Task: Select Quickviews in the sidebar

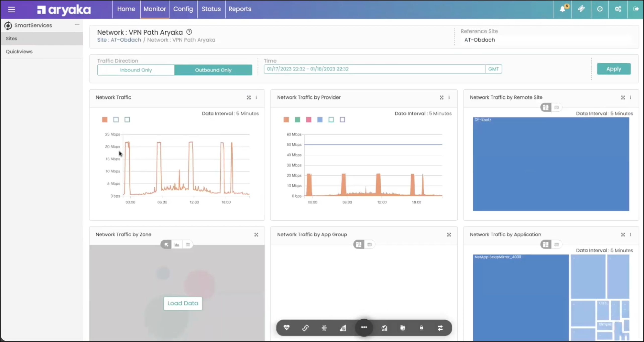Action: click(x=42, y=52)
